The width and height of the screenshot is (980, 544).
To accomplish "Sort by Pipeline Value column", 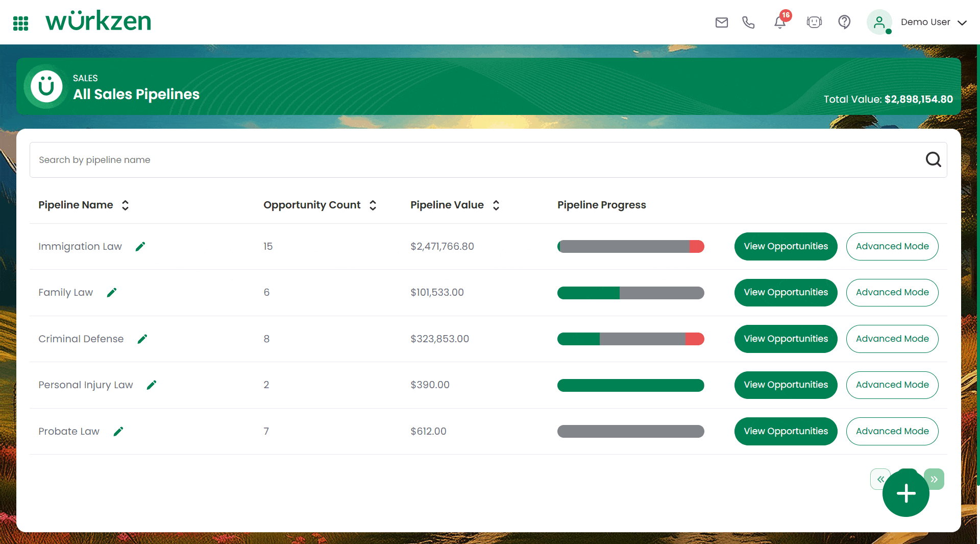I will pyautogui.click(x=496, y=205).
